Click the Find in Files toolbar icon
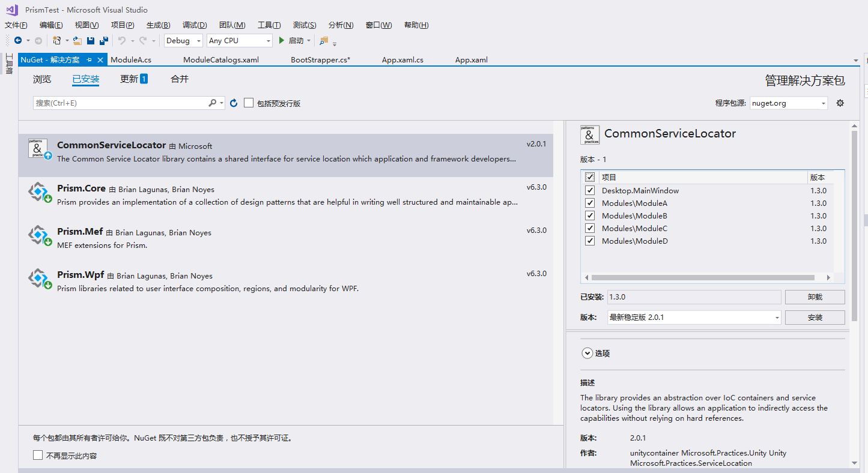The width and height of the screenshot is (868, 473). click(x=324, y=40)
